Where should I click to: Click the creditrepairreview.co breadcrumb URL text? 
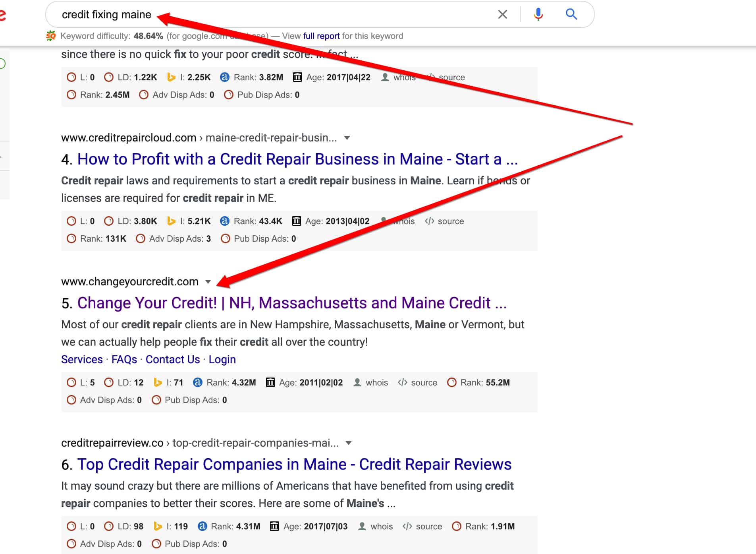pos(200,443)
